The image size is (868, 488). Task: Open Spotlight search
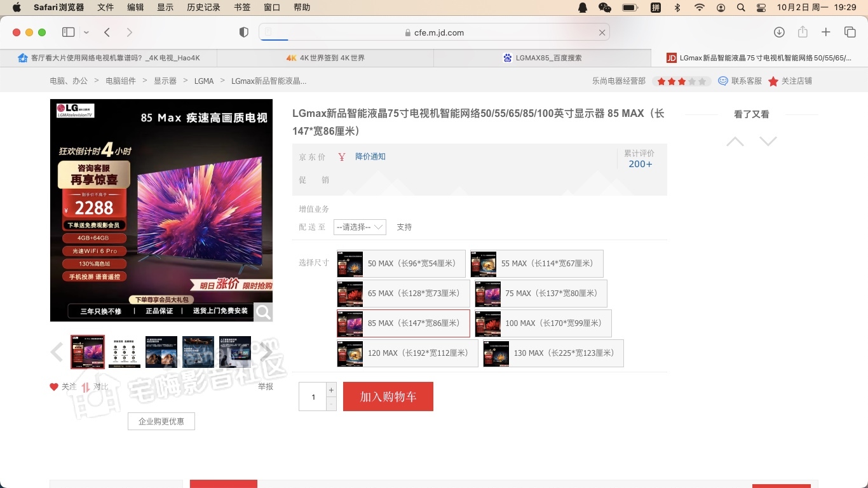click(741, 8)
